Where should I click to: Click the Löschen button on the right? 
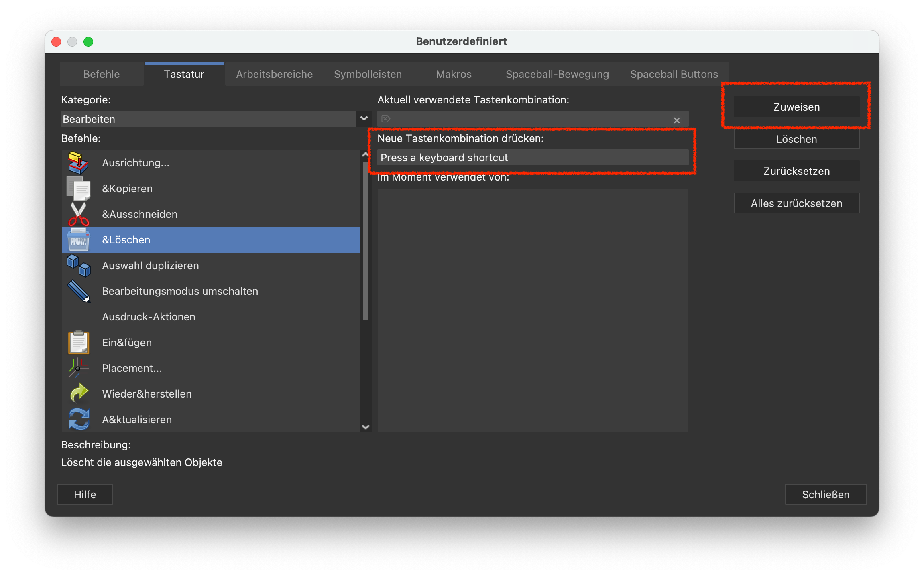coord(797,139)
